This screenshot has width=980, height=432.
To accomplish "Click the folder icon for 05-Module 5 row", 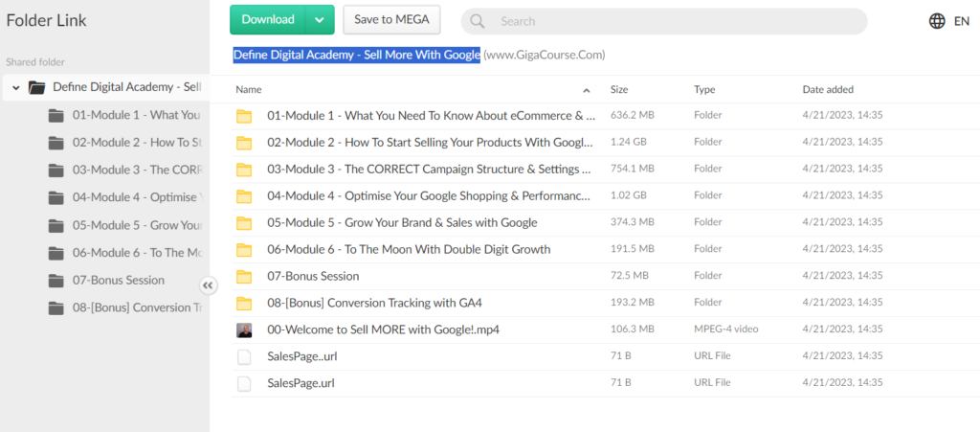I will pos(244,223).
